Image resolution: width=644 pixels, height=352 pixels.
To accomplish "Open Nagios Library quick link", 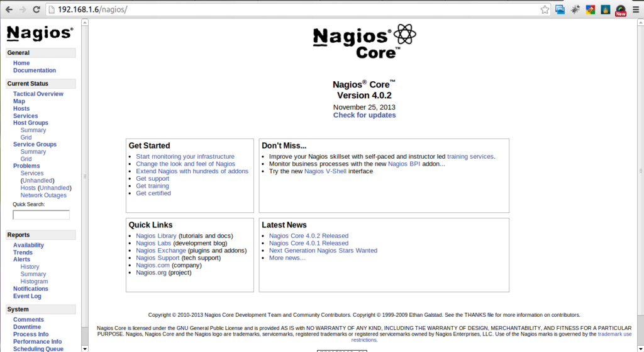I will [156, 236].
